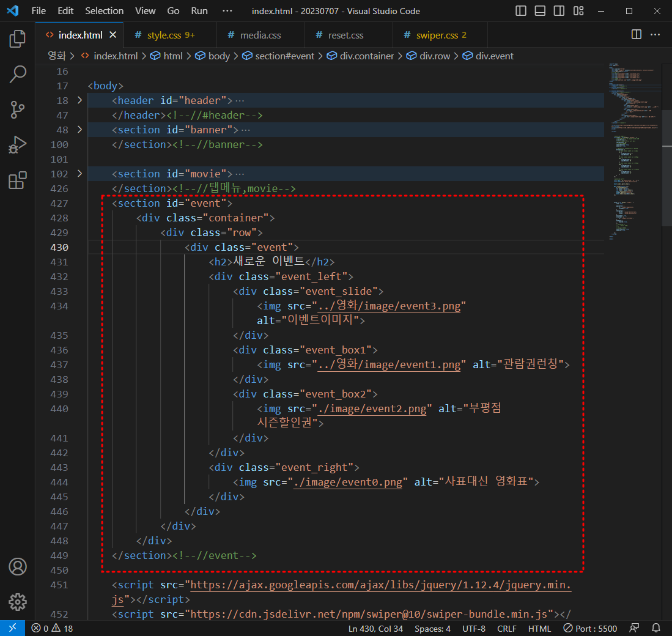Open the File menu
This screenshot has height=636, width=672.
coord(39,11)
